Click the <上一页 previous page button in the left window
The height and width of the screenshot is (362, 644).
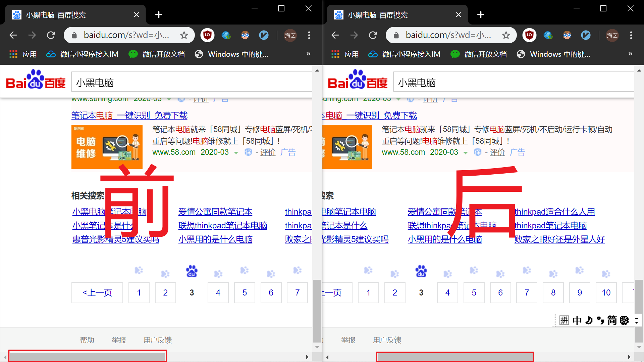pyautogui.click(x=97, y=292)
